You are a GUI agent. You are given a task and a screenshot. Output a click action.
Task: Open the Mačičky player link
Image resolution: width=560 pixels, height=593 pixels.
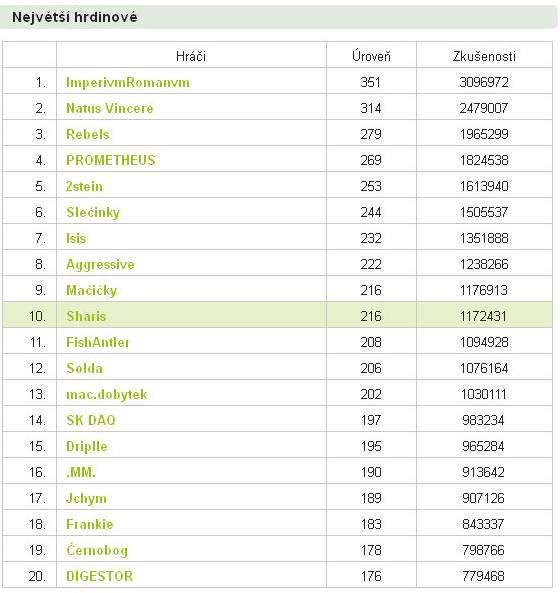coord(92,290)
